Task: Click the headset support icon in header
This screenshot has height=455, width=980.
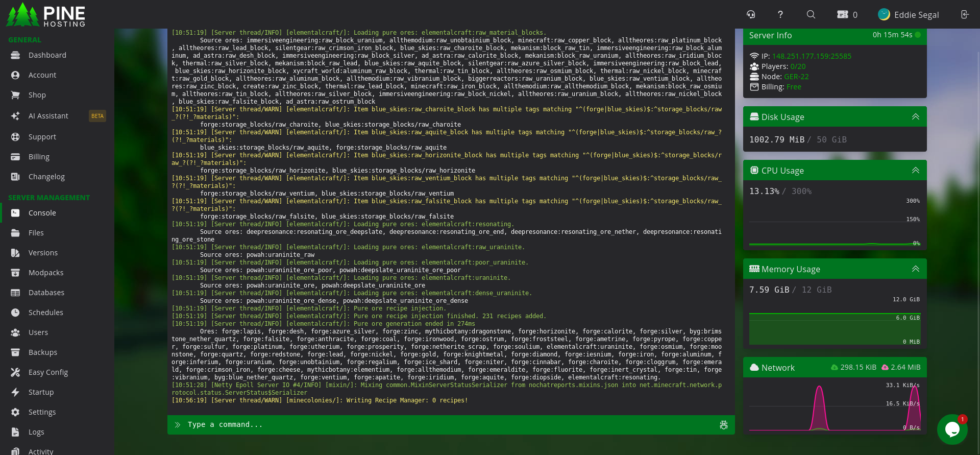Action: coord(751,14)
